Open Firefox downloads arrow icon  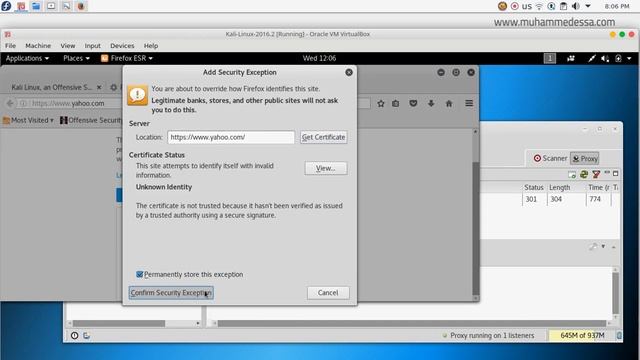(x=431, y=104)
